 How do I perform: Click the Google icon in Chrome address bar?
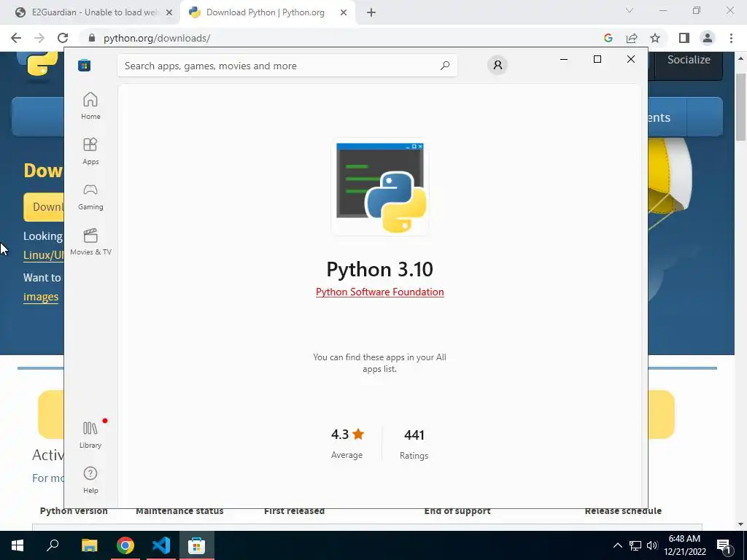click(x=608, y=38)
